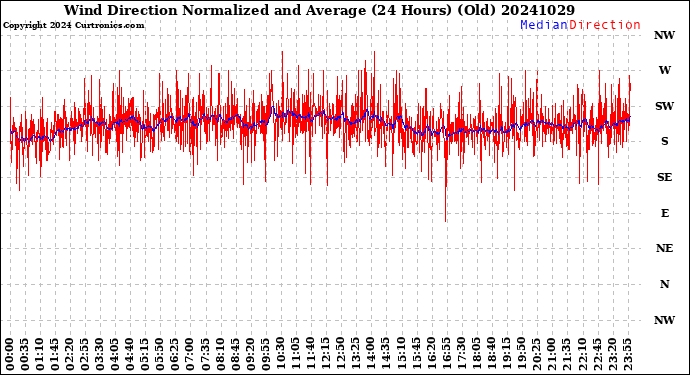Click the 16:20 time axis label

(431, 354)
